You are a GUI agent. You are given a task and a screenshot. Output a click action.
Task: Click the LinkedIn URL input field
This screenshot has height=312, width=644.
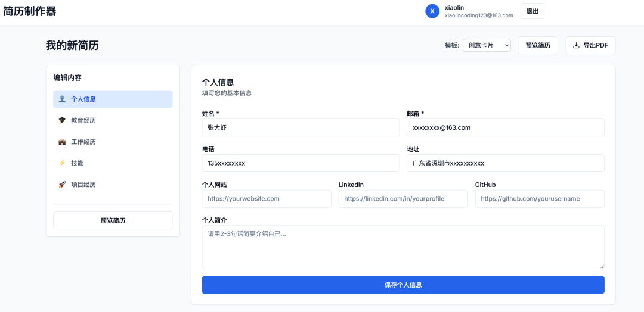point(403,198)
